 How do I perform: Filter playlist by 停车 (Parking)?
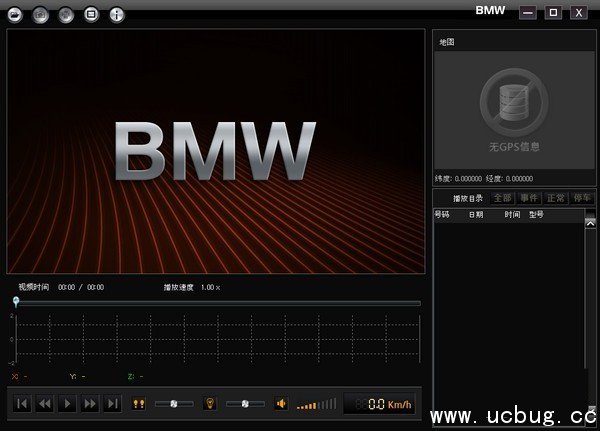tap(581, 199)
